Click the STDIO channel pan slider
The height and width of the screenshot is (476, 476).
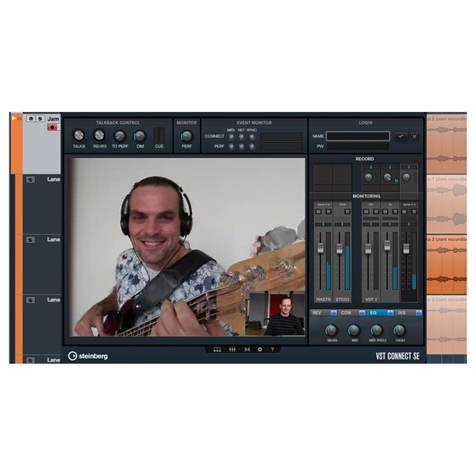pyautogui.click(x=343, y=224)
